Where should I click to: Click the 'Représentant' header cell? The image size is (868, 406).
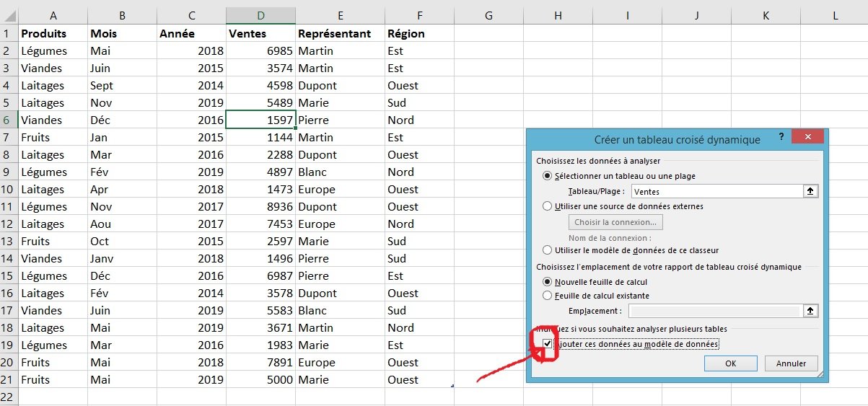coord(340,33)
